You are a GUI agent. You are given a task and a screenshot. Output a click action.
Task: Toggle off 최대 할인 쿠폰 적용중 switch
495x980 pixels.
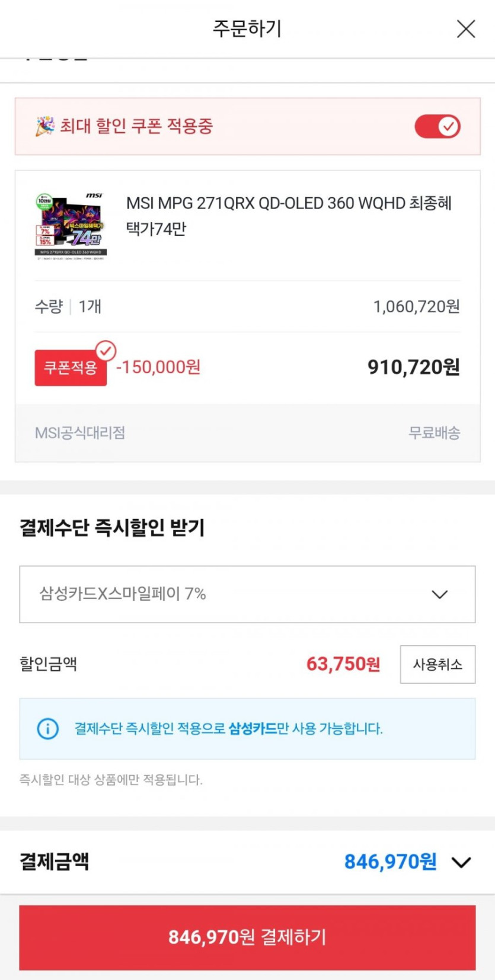(437, 126)
